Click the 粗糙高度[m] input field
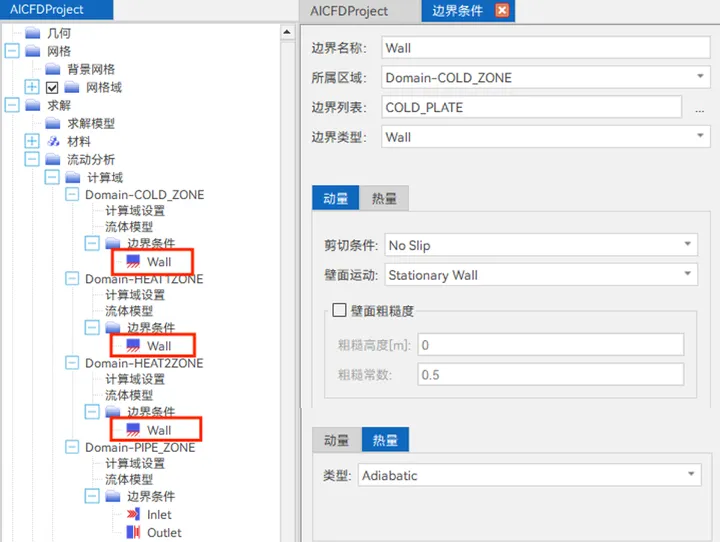The image size is (720, 542). click(x=551, y=344)
